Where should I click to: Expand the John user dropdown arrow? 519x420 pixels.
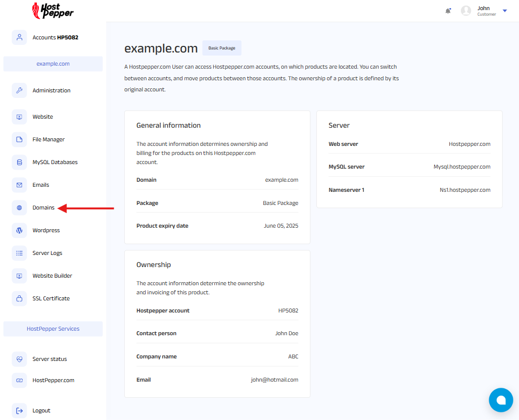[504, 11]
